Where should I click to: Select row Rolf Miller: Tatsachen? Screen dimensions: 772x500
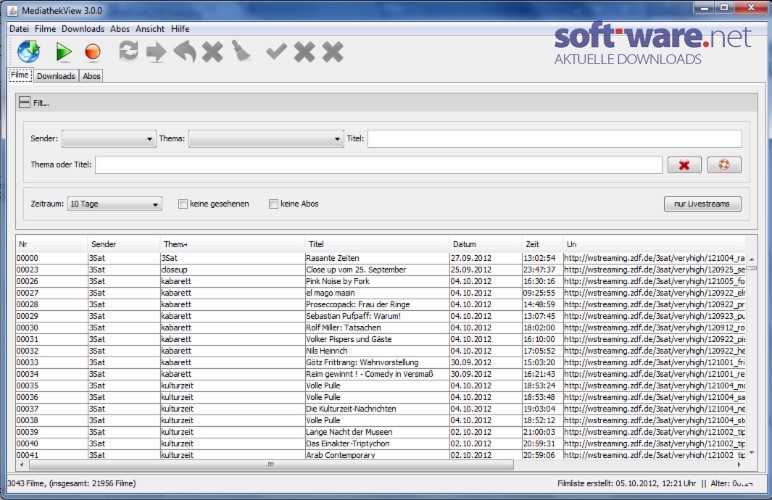380,327
